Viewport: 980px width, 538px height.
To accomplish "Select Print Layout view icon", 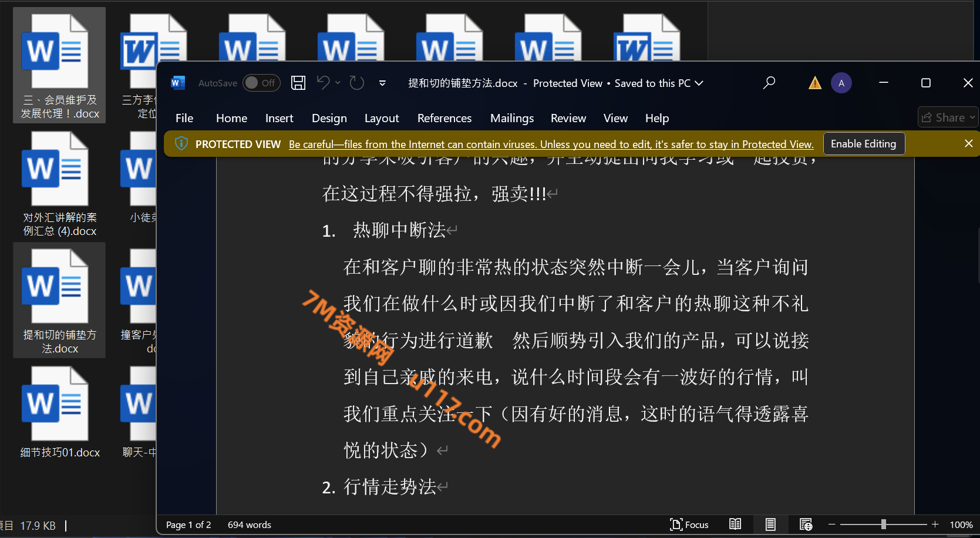I will [x=770, y=524].
